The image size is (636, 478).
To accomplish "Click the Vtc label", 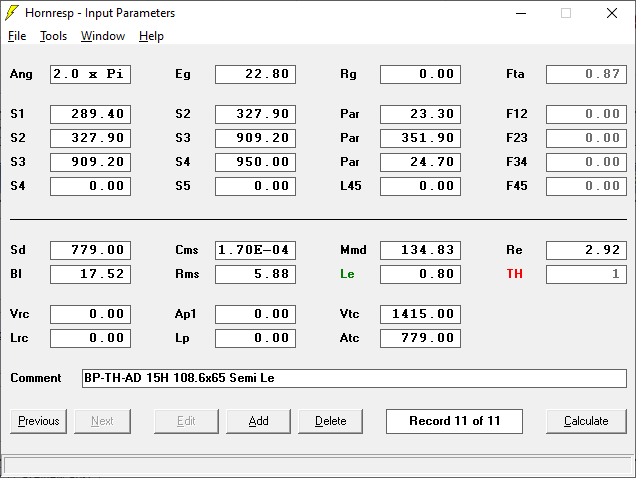I will 349,314.
